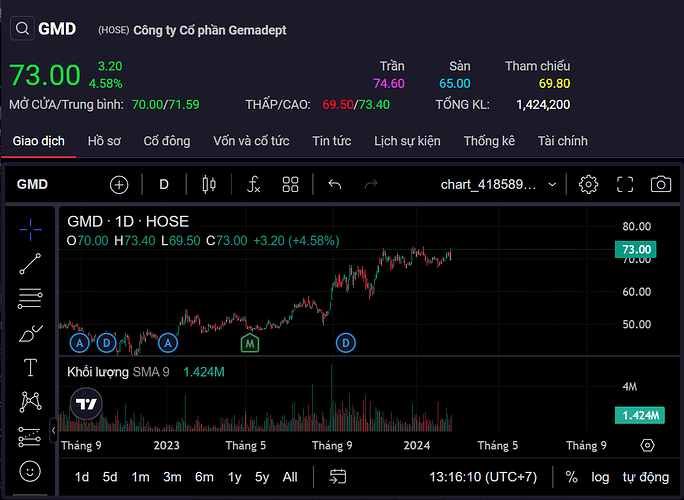Open the Tin tức tab
Viewport: 684px width, 500px height.
click(x=332, y=141)
